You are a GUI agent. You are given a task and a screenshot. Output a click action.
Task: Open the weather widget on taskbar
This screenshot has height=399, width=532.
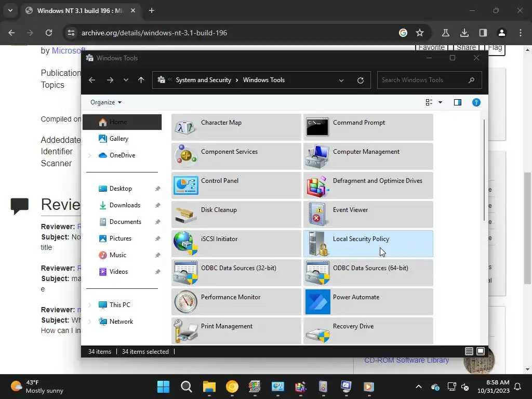(x=37, y=387)
